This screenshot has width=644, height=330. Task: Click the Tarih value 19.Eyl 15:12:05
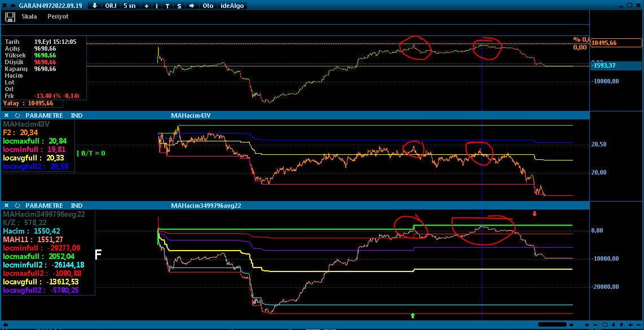click(x=55, y=42)
